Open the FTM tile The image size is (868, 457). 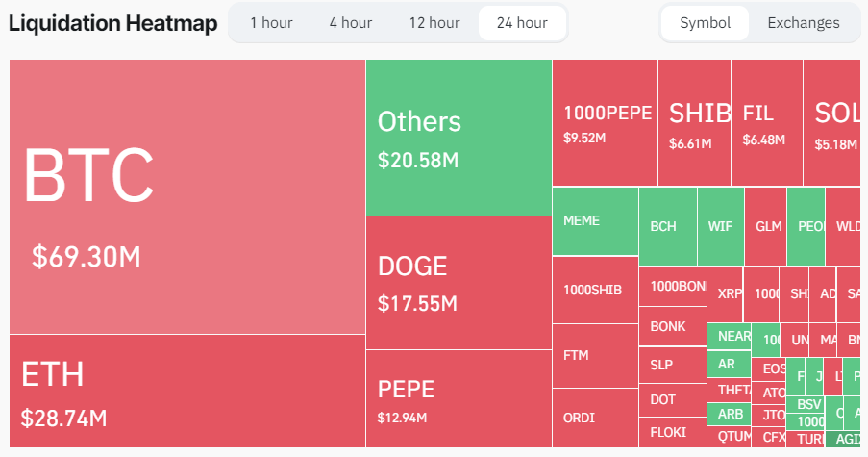click(x=595, y=356)
